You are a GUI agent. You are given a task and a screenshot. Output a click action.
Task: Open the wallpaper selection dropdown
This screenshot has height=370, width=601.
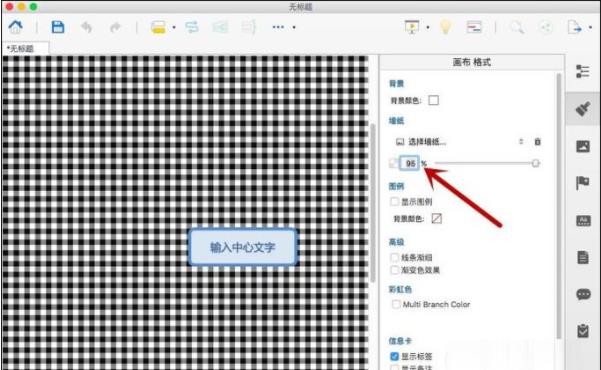[x=458, y=142]
